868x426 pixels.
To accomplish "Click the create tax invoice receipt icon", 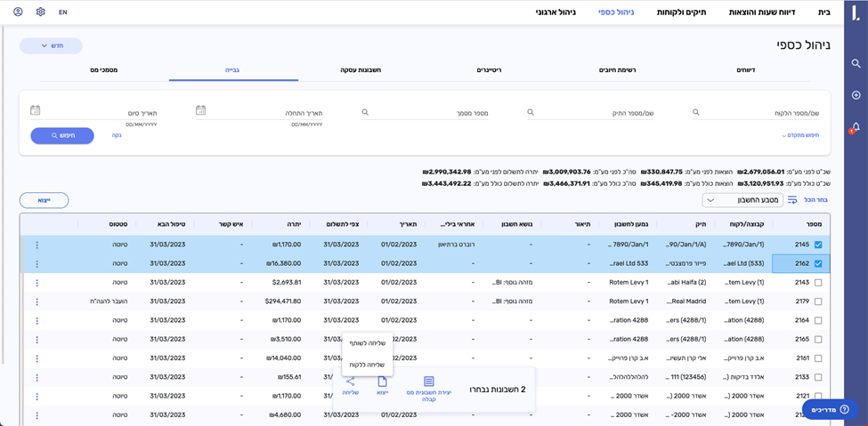I will coord(429,382).
